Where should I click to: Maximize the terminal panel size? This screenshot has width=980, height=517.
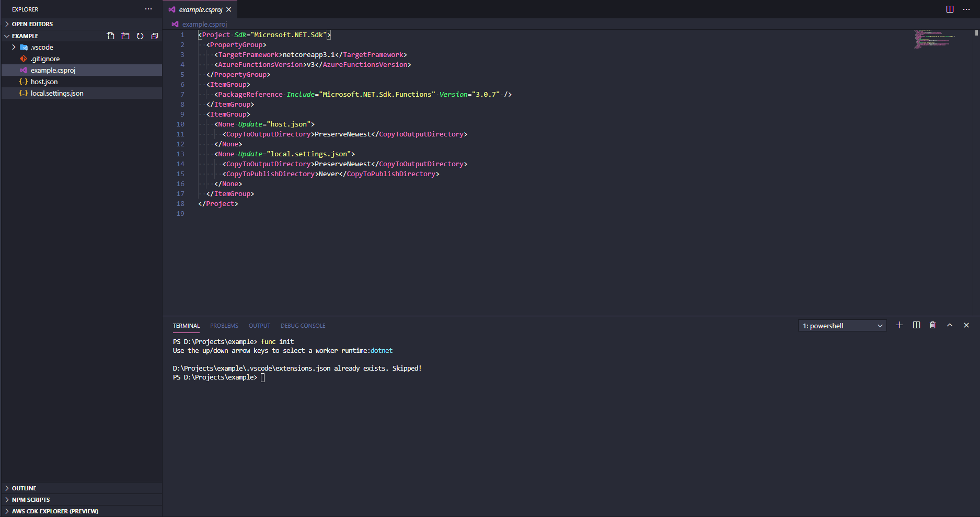[950, 325]
